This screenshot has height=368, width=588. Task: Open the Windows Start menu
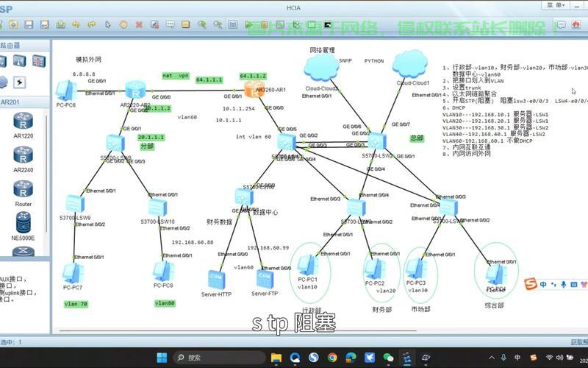(x=162, y=358)
